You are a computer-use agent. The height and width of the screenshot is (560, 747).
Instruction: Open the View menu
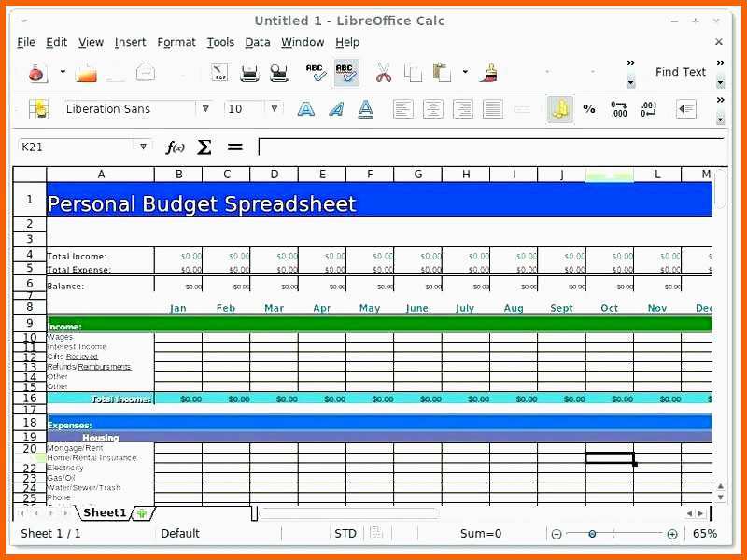91,42
